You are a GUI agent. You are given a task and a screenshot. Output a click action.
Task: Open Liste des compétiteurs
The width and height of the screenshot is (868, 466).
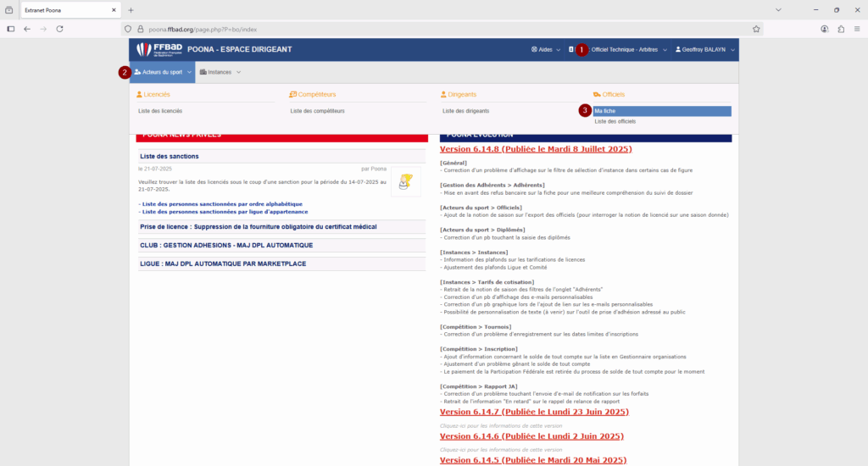tap(317, 111)
